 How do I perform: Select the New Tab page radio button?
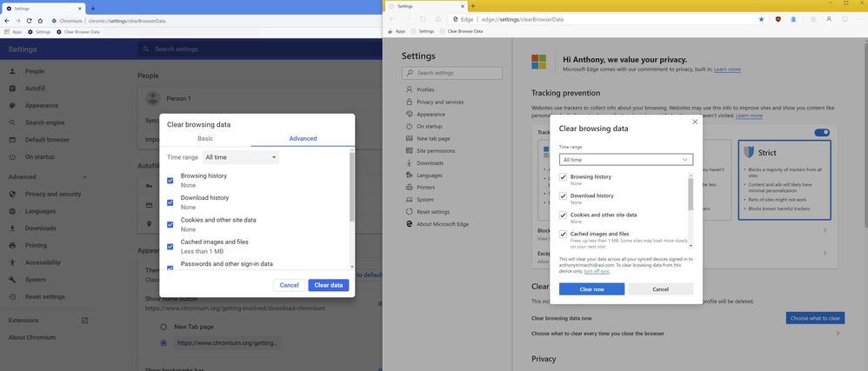164,327
